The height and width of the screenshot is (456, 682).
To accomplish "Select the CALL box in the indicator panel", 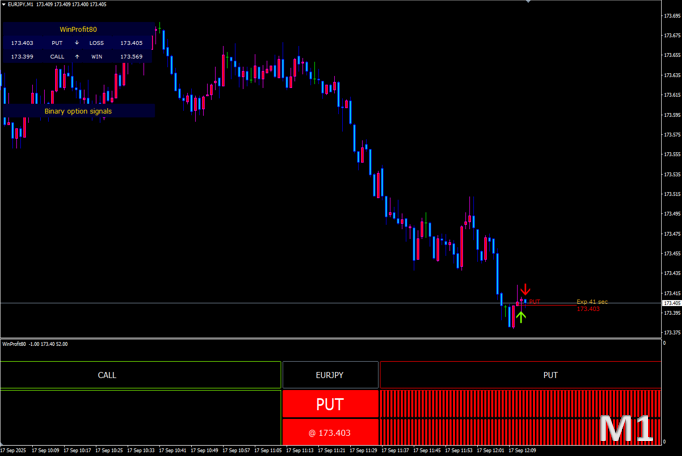I will (x=140, y=375).
